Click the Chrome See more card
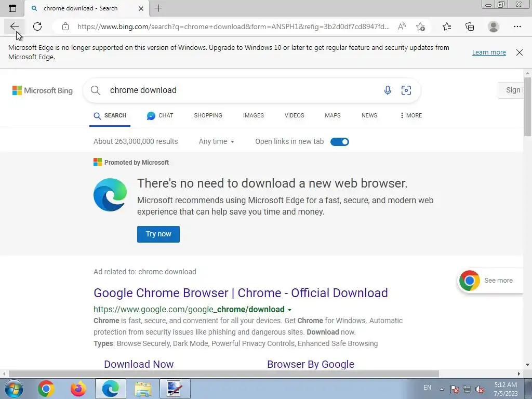This screenshot has height=399, width=532. pos(490,281)
